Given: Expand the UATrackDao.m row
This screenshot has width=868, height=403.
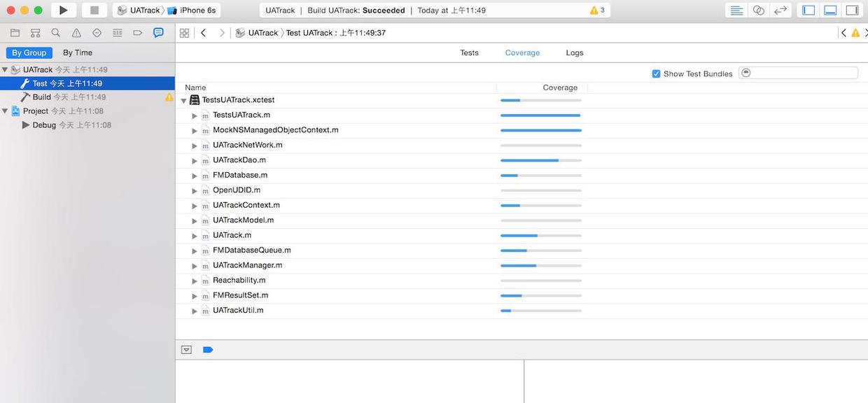Looking at the screenshot, I should 195,161.
